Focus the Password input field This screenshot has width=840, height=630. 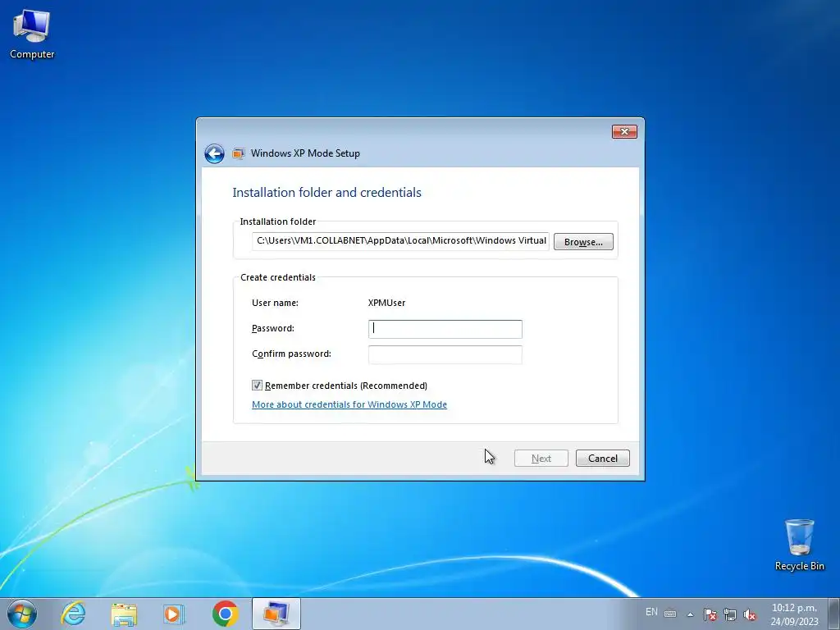pos(445,329)
